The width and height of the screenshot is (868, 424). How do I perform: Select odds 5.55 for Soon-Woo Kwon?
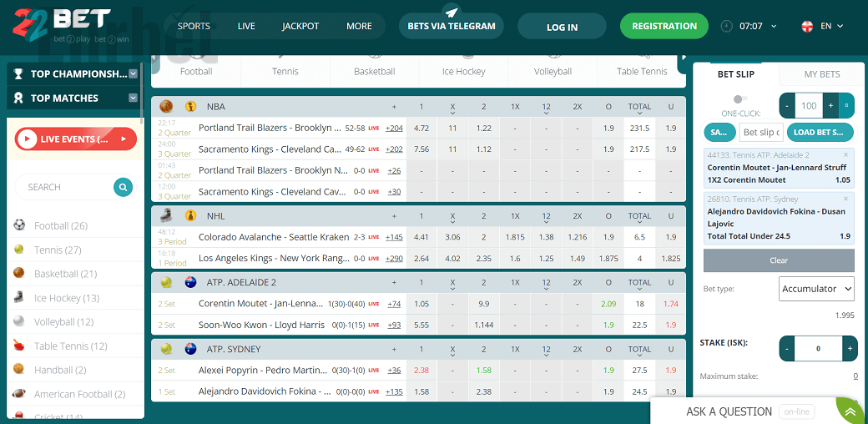(x=421, y=325)
